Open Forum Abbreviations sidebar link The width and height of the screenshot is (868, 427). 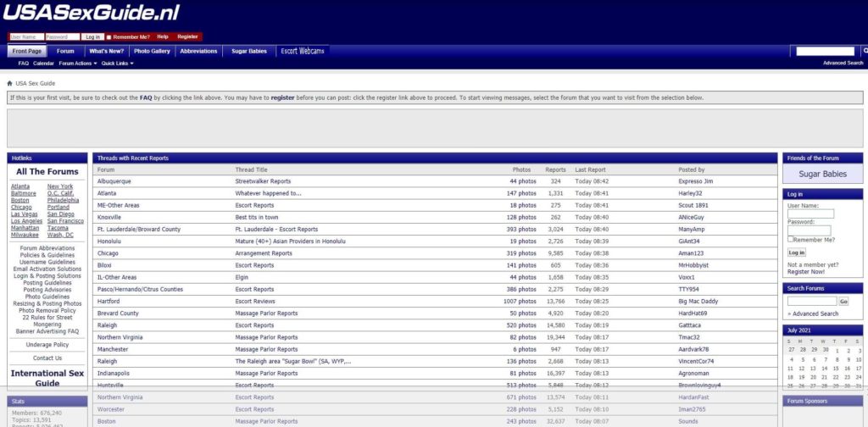47,248
